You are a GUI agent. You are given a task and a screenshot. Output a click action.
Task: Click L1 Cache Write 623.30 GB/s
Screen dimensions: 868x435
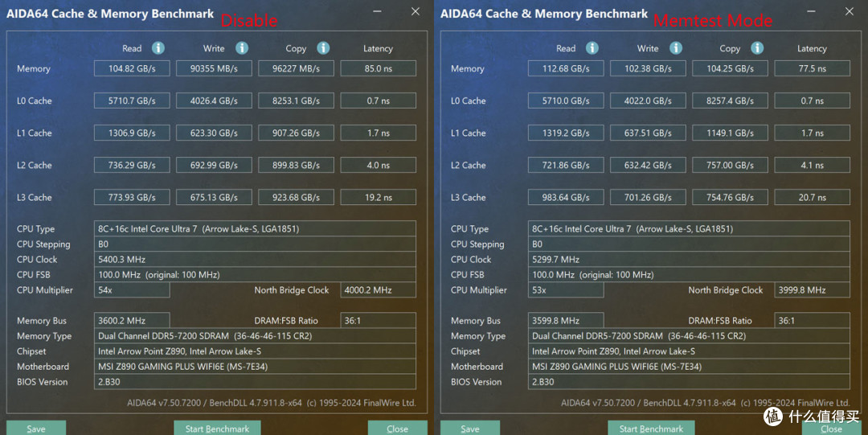tap(214, 133)
